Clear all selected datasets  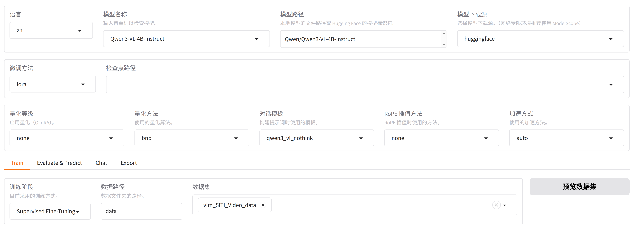coord(496,205)
